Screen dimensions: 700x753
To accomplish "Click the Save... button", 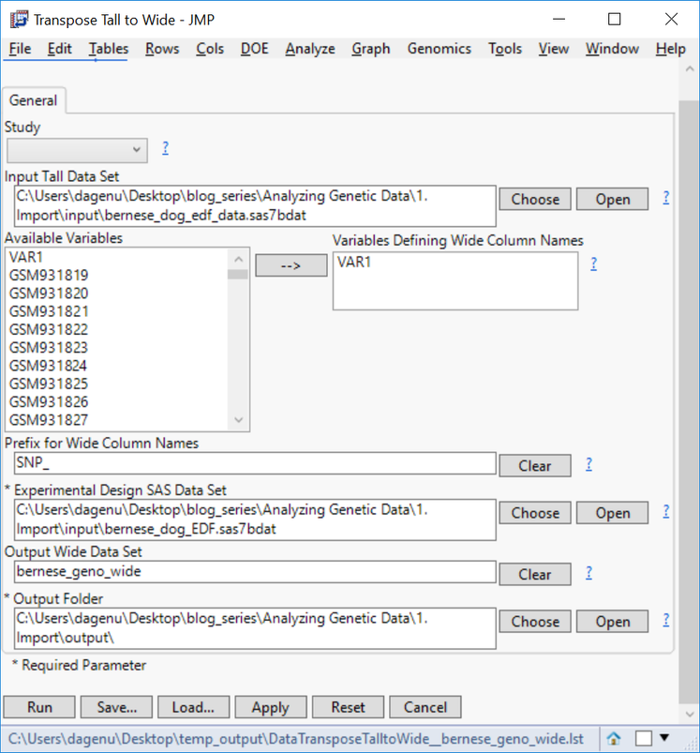I will pos(116,707).
